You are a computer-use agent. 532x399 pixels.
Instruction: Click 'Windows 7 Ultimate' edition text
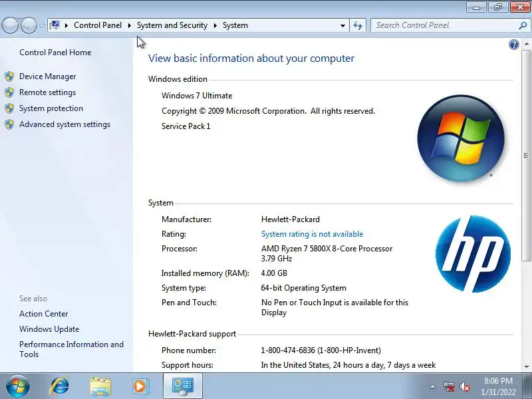point(197,96)
